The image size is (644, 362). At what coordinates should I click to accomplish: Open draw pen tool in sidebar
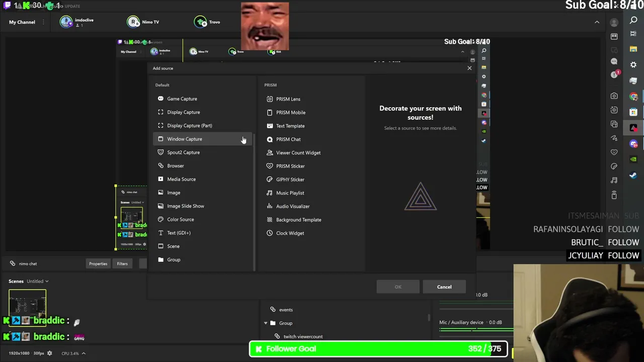(x=614, y=138)
